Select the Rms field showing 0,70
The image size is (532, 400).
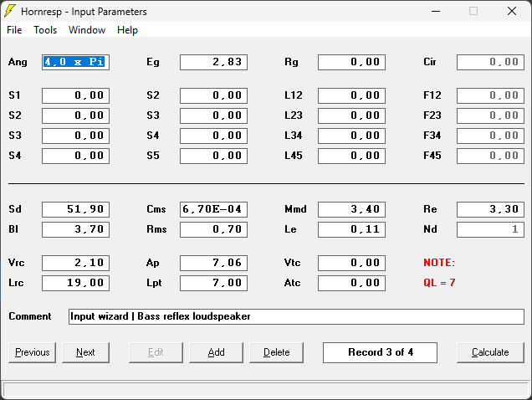click(214, 229)
